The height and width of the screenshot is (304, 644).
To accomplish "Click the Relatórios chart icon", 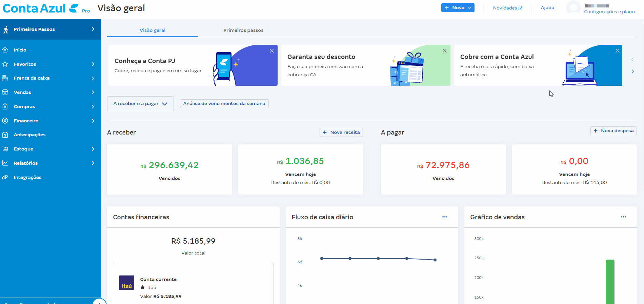I will pyautogui.click(x=5, y=163).
